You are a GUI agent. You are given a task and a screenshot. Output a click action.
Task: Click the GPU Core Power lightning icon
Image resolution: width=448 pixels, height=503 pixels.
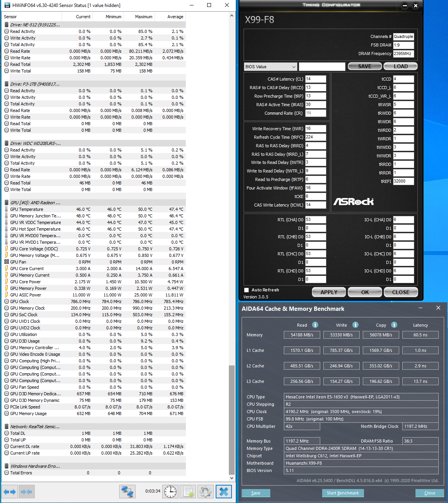click(x=6, y=282)
